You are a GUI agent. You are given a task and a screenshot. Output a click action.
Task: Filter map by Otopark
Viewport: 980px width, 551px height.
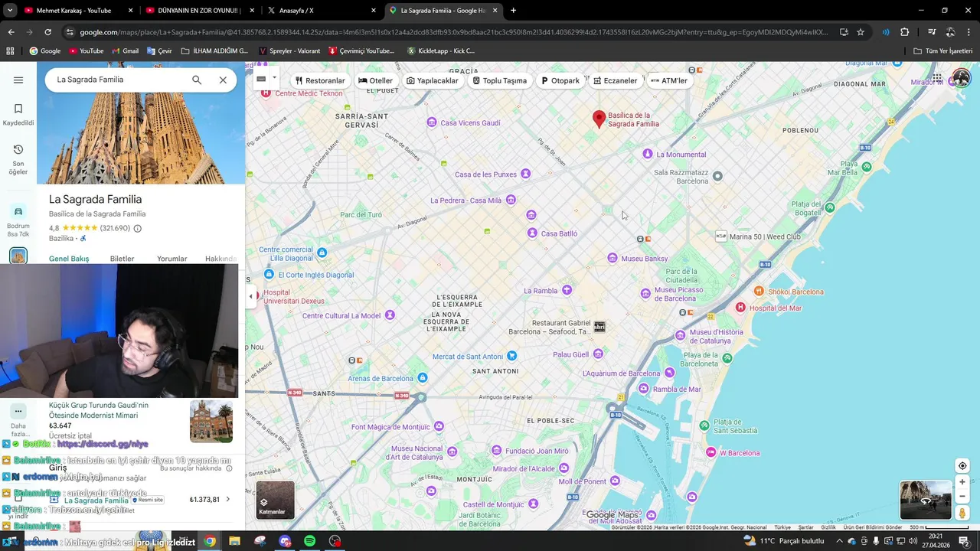(560, 80)
